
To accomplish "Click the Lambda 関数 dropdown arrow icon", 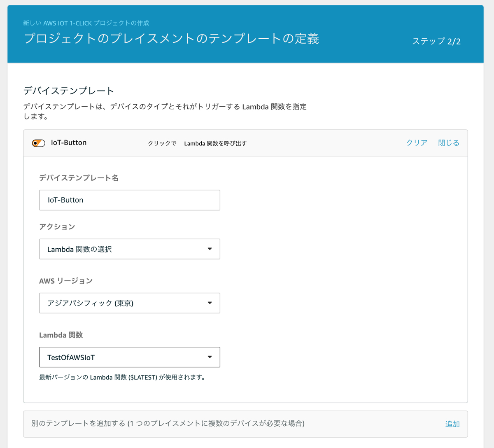I will [210, 357].
